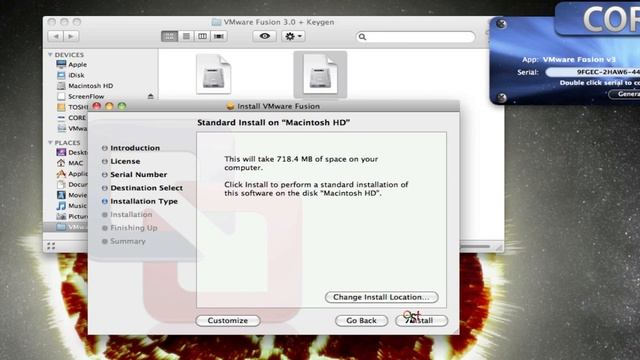This screenshot has width=640, height=360.
Task: Go back in Finder window
Action: [x=56, y=36]
